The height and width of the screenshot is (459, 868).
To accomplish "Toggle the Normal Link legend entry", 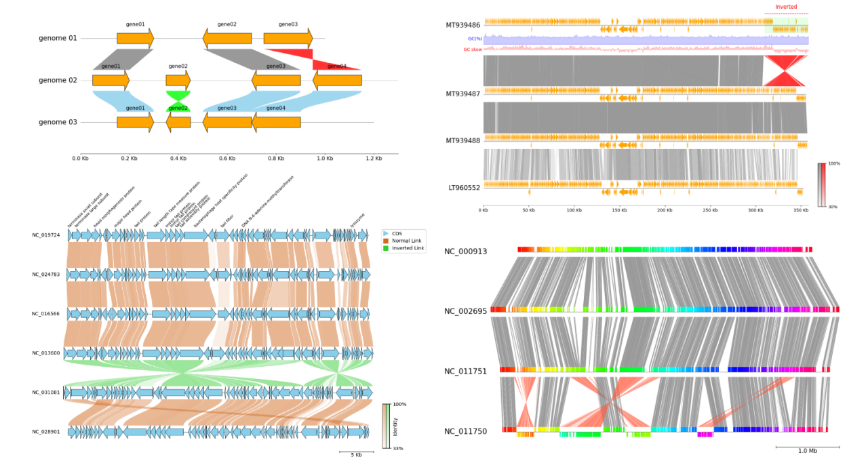I will (x=401, y=241).
